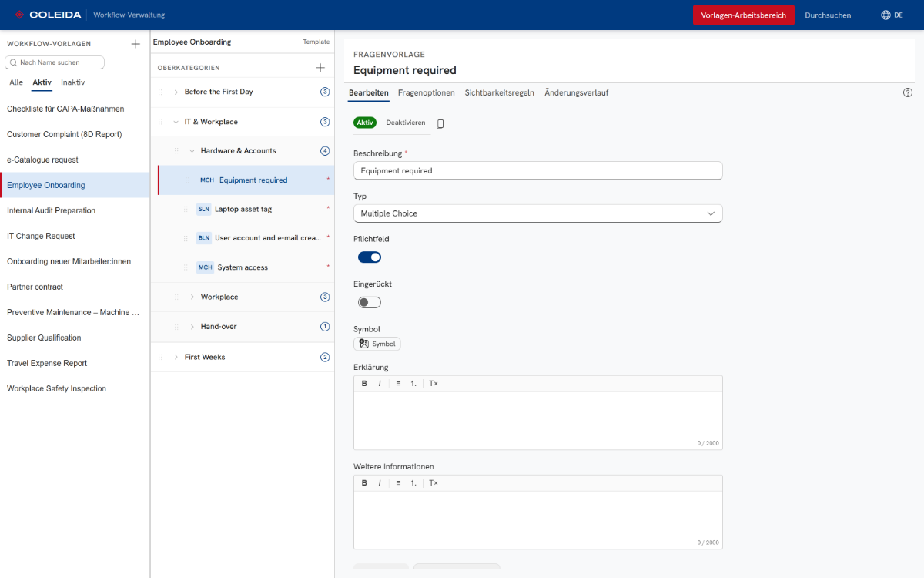Viewport: 924px width, 578px height.
Task: Click Beschreibung input field
Action: (x=537, y=170)
